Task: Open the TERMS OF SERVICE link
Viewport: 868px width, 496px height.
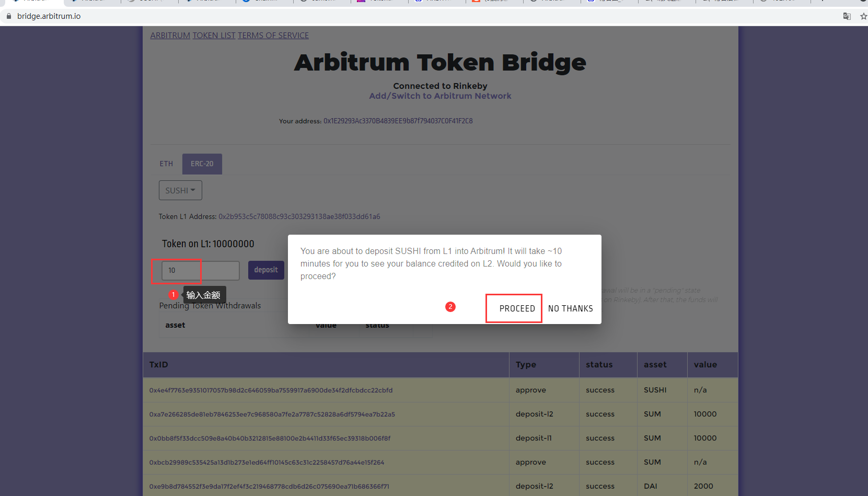Action: [x=273, y=36]
